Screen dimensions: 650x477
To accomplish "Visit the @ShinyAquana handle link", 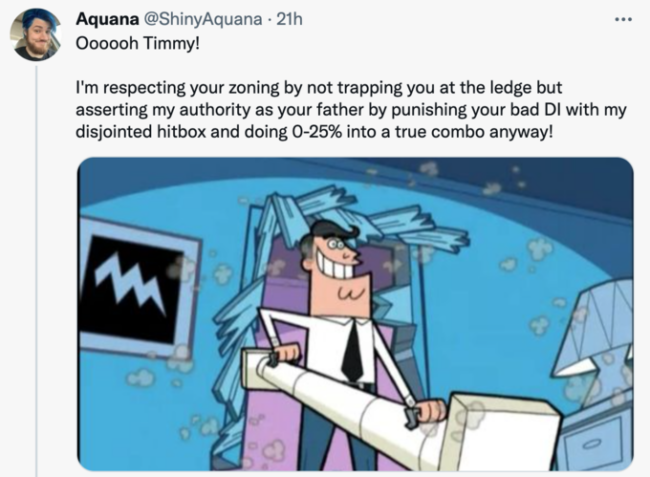I will coord(203,19).
